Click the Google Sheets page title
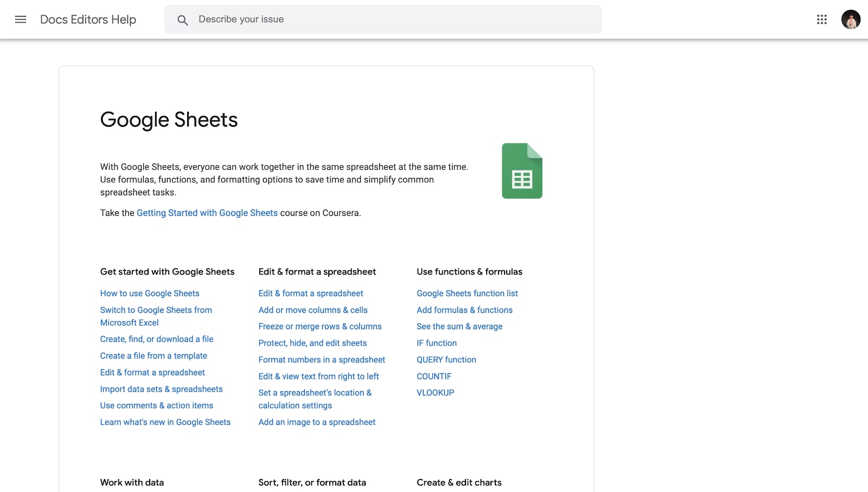The height and width of the screenshot is (492, 868). tap(169, 120)
